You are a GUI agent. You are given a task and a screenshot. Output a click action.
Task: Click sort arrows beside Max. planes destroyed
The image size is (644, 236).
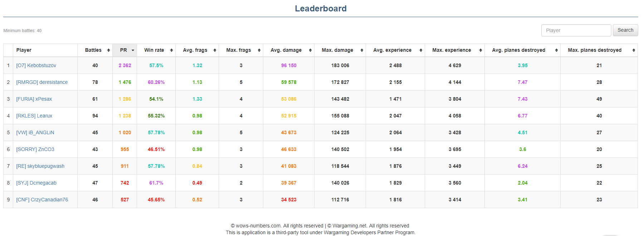pyautogui.click(x=634, y=50)
